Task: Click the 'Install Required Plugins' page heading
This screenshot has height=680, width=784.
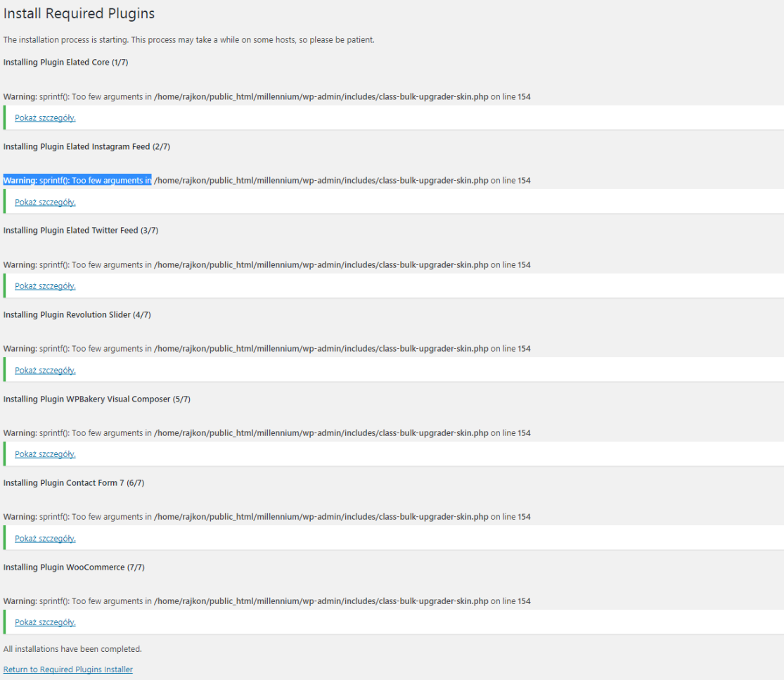Action: click(x=79, y=13)
